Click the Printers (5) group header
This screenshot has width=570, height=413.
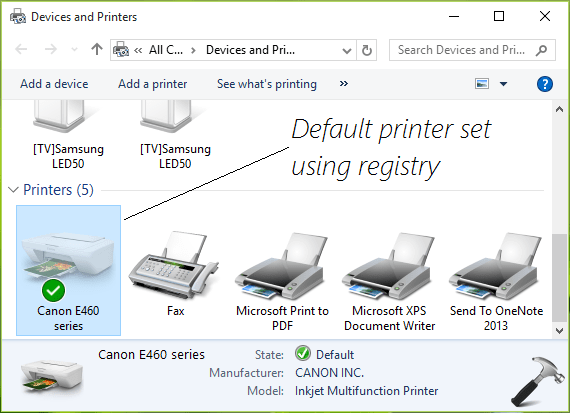(58, 189)
